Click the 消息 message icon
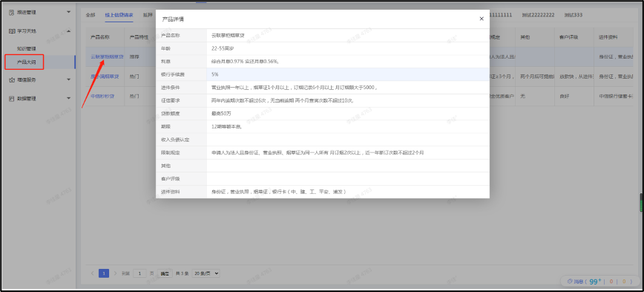 pyautogui.click(x=570, y=282)
